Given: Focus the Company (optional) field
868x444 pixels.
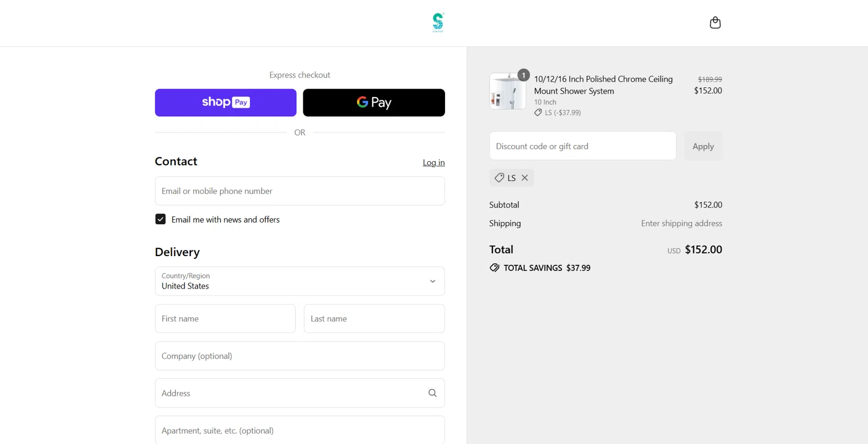Looking at the screenshot, I should [x=300, y=356].
